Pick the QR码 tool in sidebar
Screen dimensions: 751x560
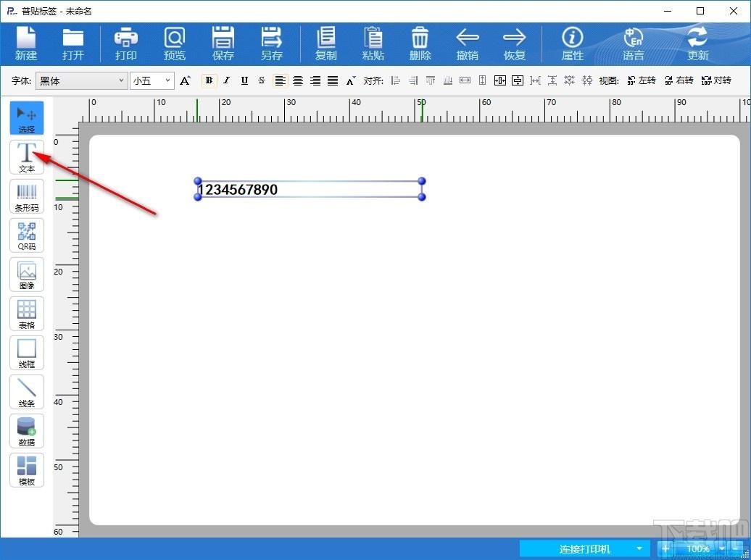point(27,235)
